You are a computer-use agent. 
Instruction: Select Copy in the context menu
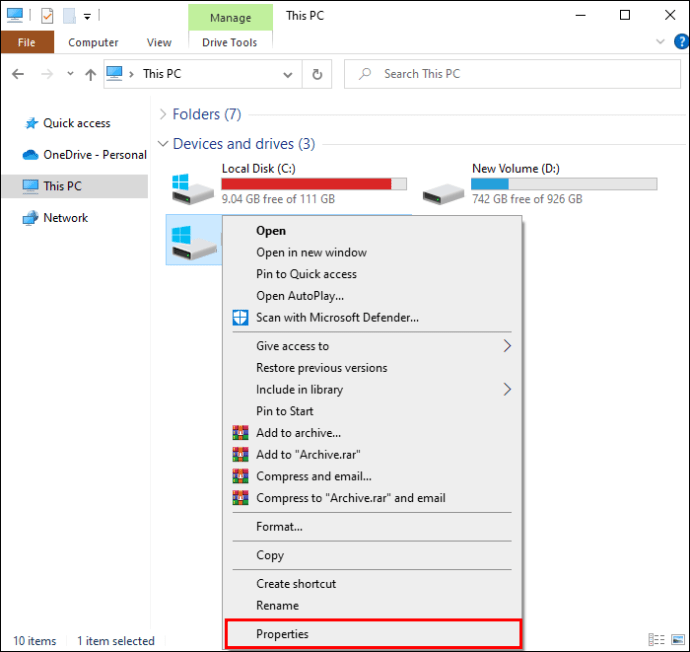373,555
